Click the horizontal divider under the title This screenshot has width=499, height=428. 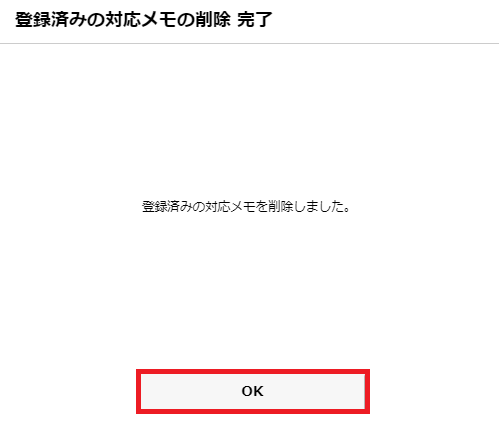point(249,43)
